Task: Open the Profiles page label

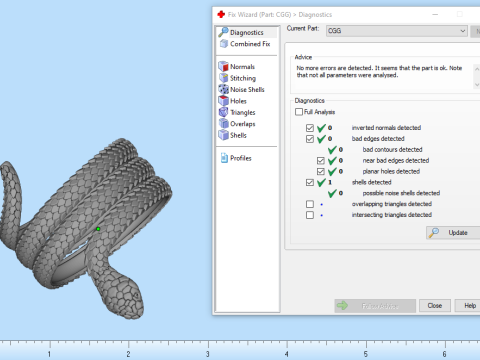Action: pyautogui.click(x=241, y=158)
